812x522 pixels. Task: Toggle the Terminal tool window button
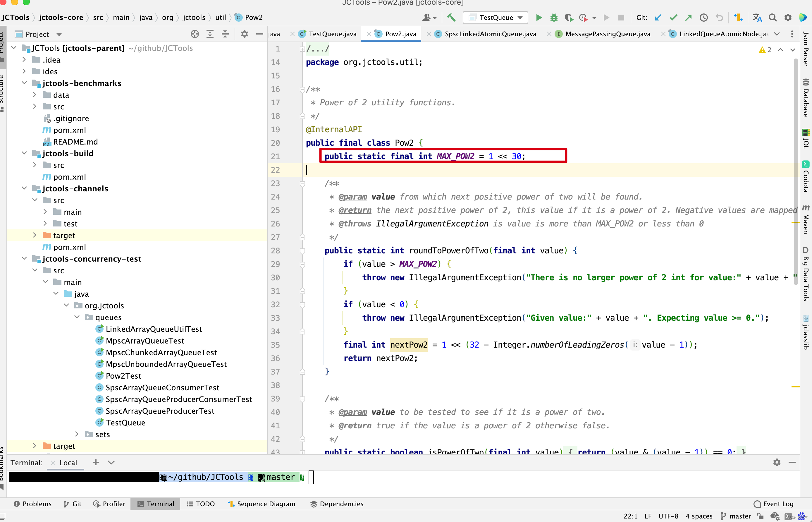[x=156, y=504]
